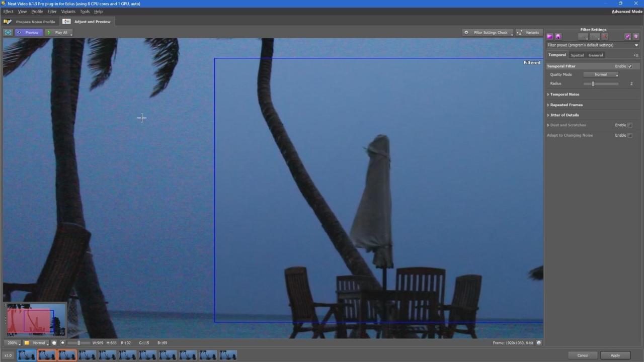Adjust the brightness slider in status bar
The height and width of the screenshot is (362, 644).
(78, 343)
